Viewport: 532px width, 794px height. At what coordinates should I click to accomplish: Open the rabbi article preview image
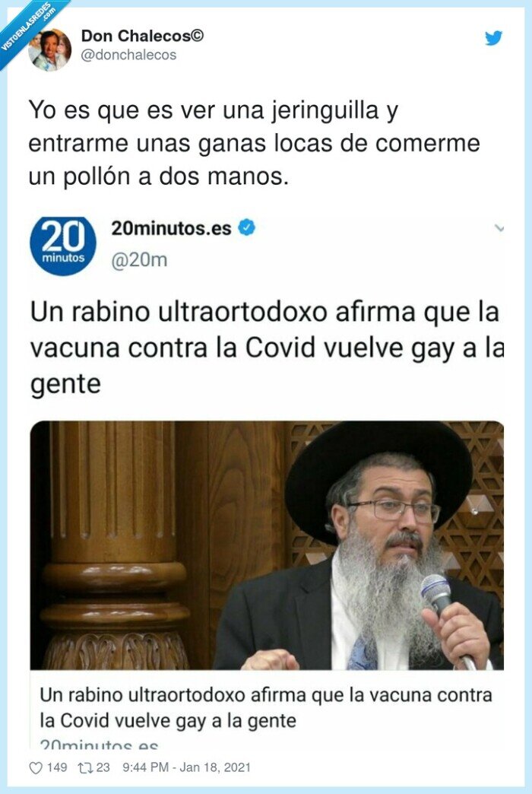click(267, 545)
